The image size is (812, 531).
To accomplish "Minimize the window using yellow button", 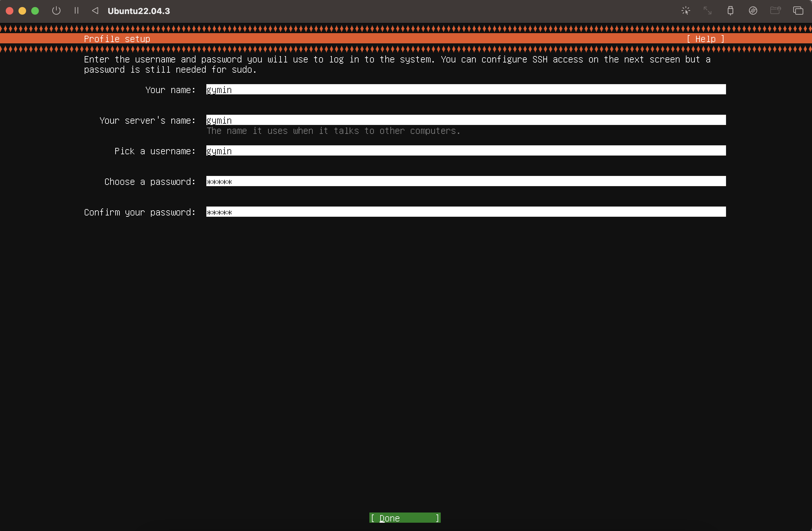I will tap(22, 11).
